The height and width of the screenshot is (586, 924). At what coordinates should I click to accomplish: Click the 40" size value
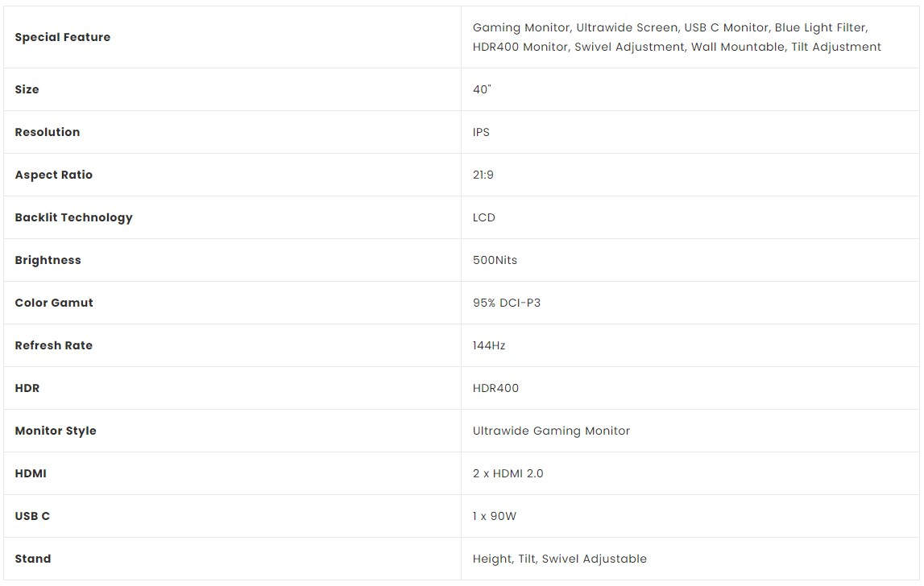[x=482, y=89]
